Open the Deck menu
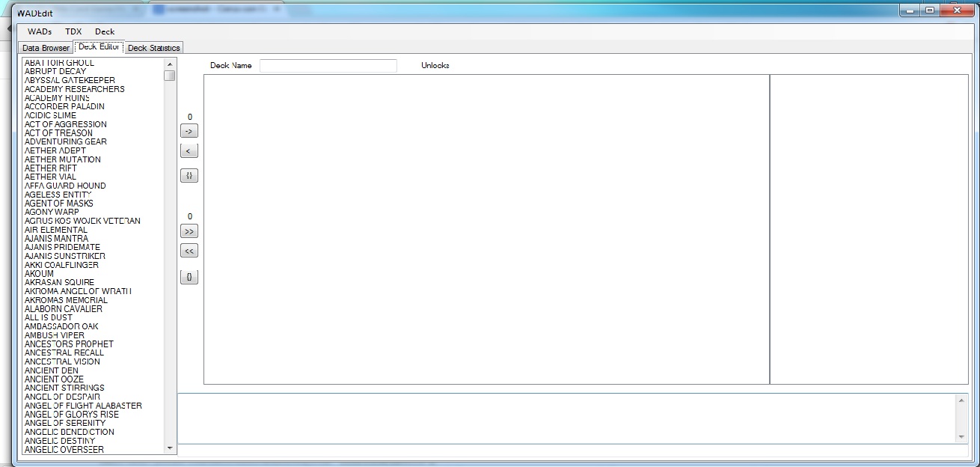 (105, 31)
